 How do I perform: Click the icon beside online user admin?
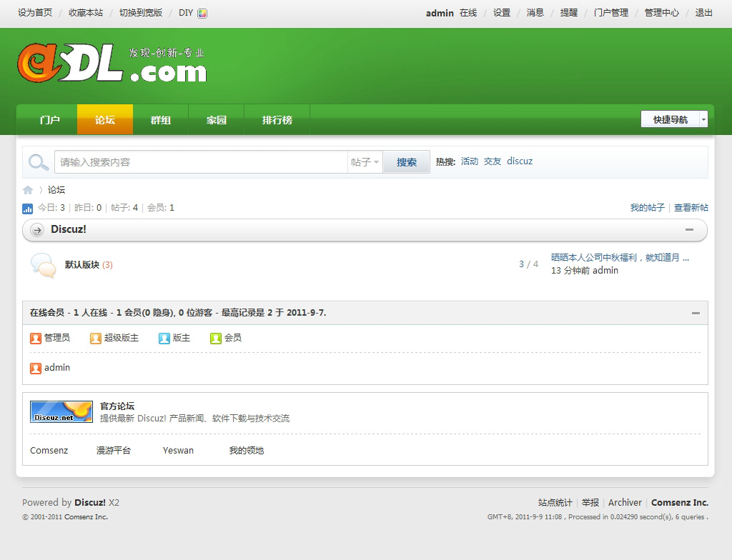36,368
